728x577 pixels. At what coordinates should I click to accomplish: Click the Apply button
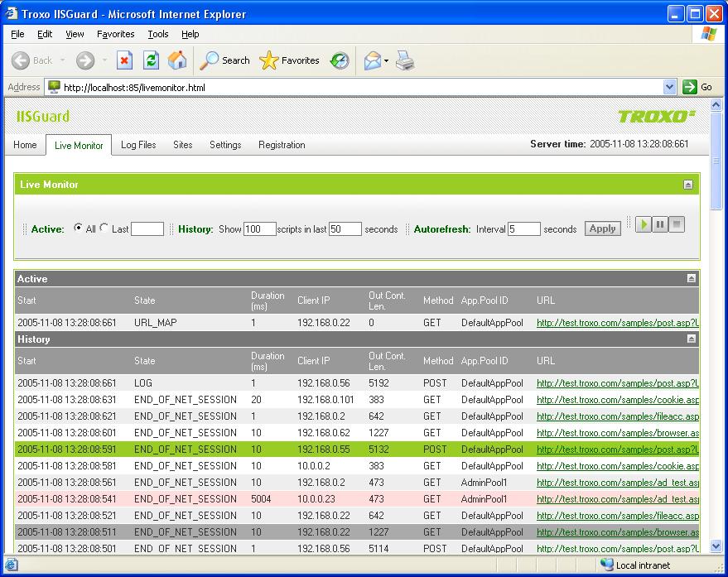[602, 228]
